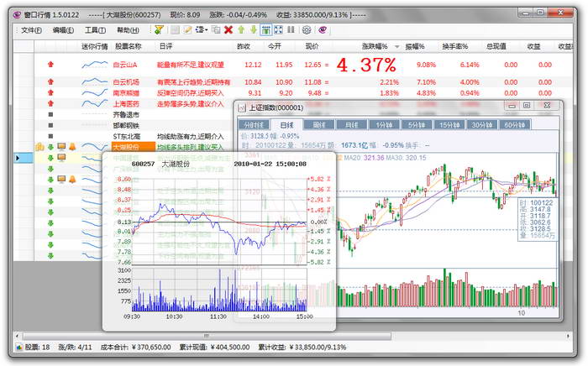Screen dimensions: 588x366
Task: Switch to 5分钟 tab in index window
Action: coord(417,125)
